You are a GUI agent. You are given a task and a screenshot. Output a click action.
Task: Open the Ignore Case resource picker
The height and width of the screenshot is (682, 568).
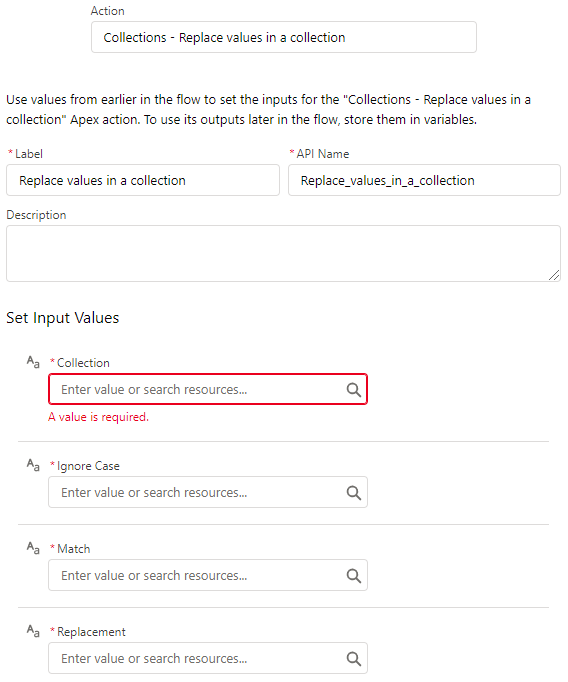point(208,492)
